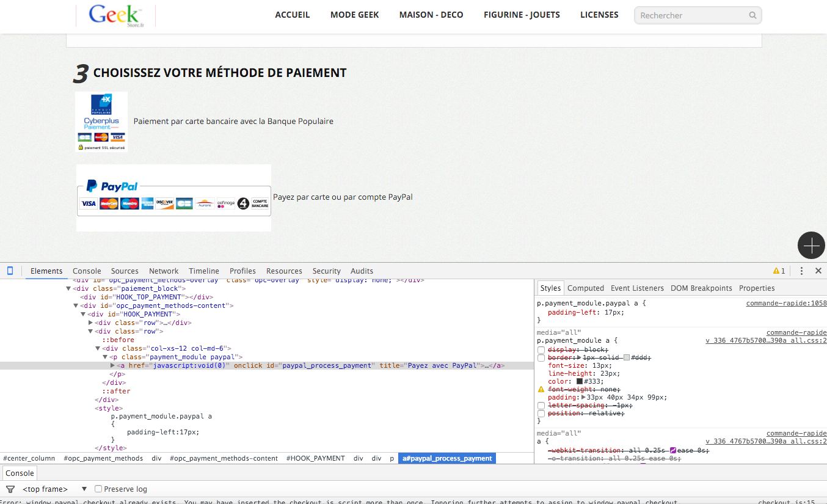Click the Geek Store logo
Screen dimensions: 827x504
tap(116, 15)
